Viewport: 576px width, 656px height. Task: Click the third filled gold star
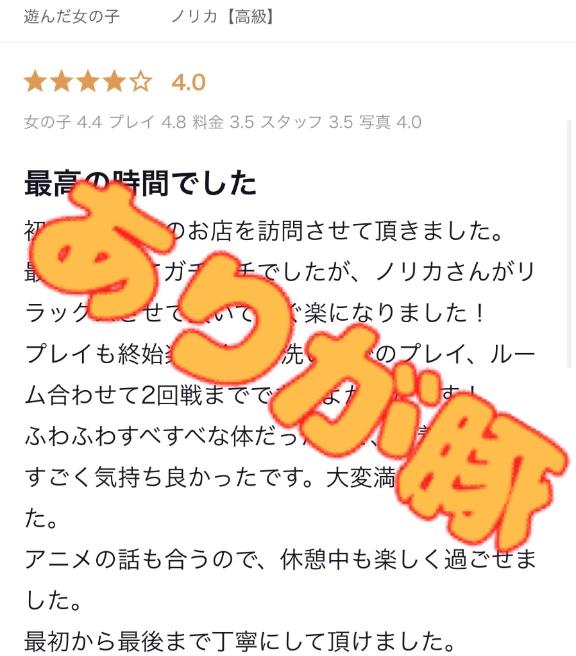[88, 81]
